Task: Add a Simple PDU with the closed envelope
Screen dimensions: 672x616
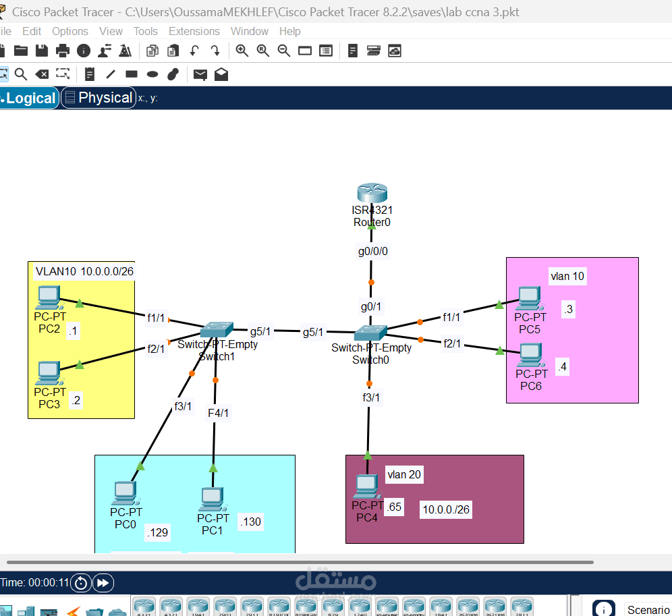Action: [x=200, y=75]
